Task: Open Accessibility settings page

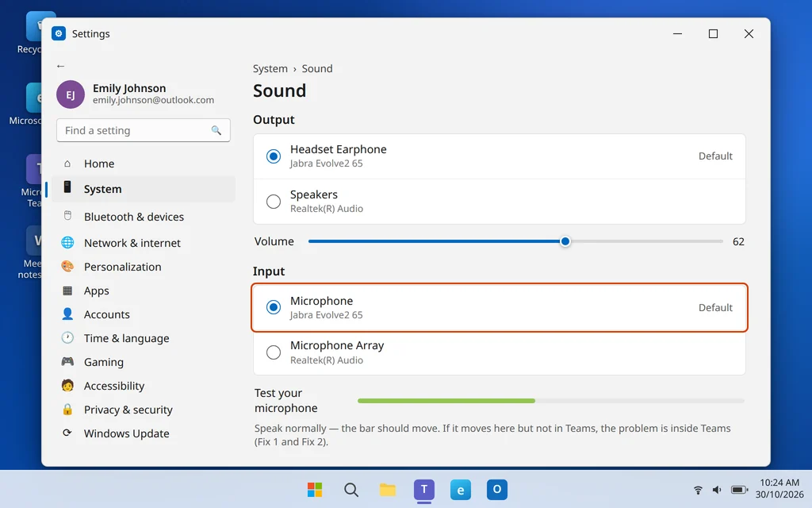Action: 143,386
